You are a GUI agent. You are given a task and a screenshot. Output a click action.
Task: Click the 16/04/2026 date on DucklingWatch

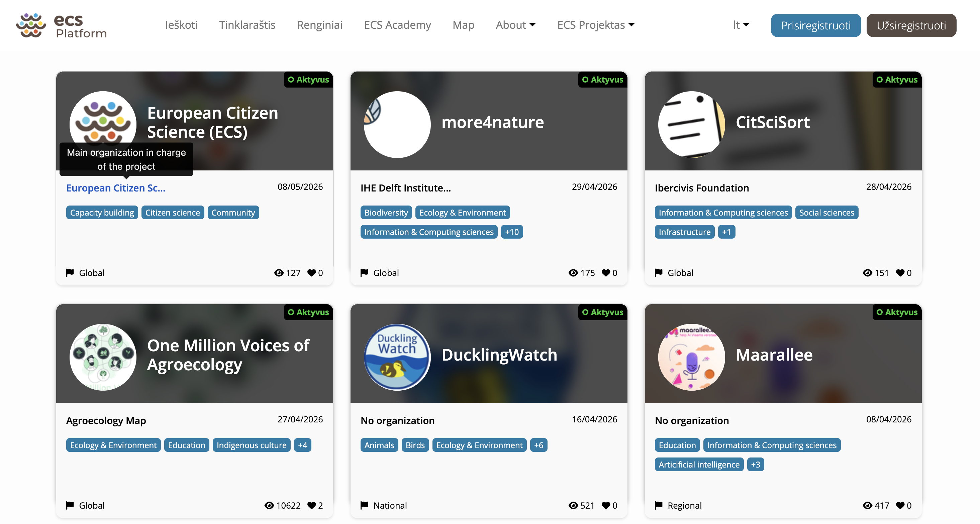pos(594,419)
